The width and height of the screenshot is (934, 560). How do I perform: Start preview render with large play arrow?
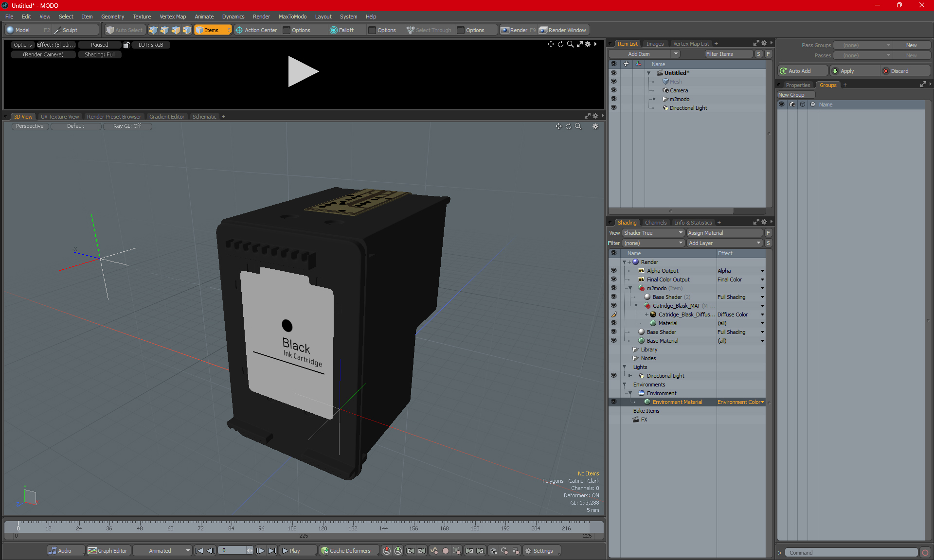pos(303,71)
